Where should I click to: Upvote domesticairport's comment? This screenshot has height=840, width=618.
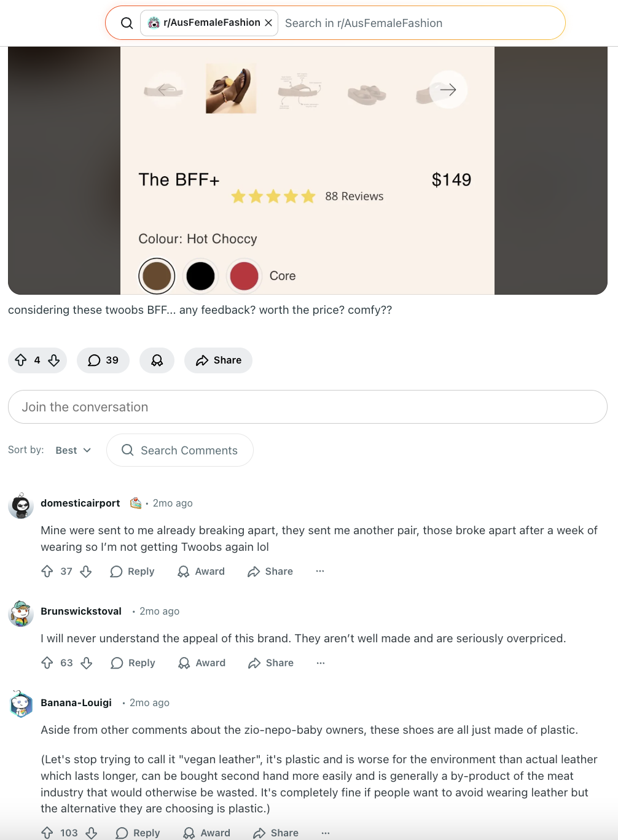(x=47, y=571)
